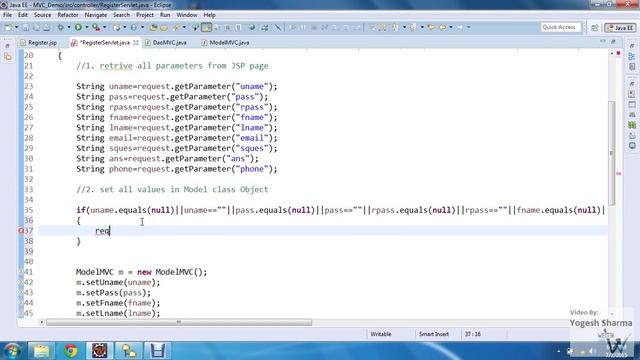The width and height of the screenshot is (640, 360).
Task: Click the left arrow of horizontal scrollbar
Action: [x=42, y=322]
